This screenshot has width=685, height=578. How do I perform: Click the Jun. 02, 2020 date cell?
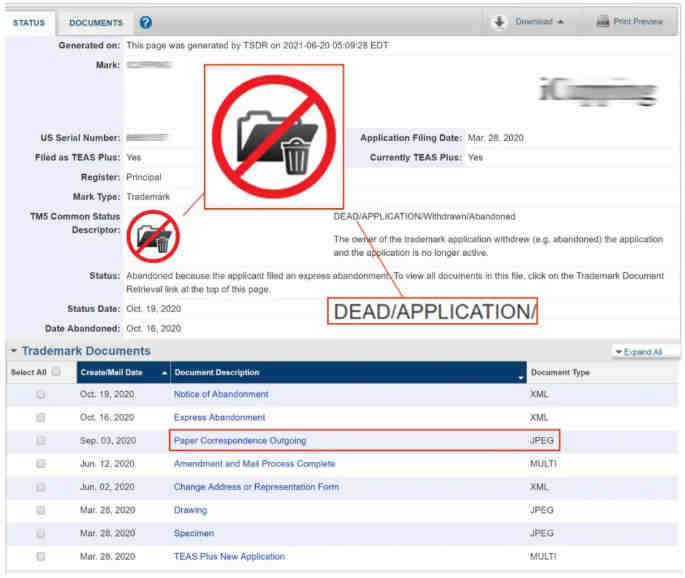pyautogui.click(x=107, y=487)
